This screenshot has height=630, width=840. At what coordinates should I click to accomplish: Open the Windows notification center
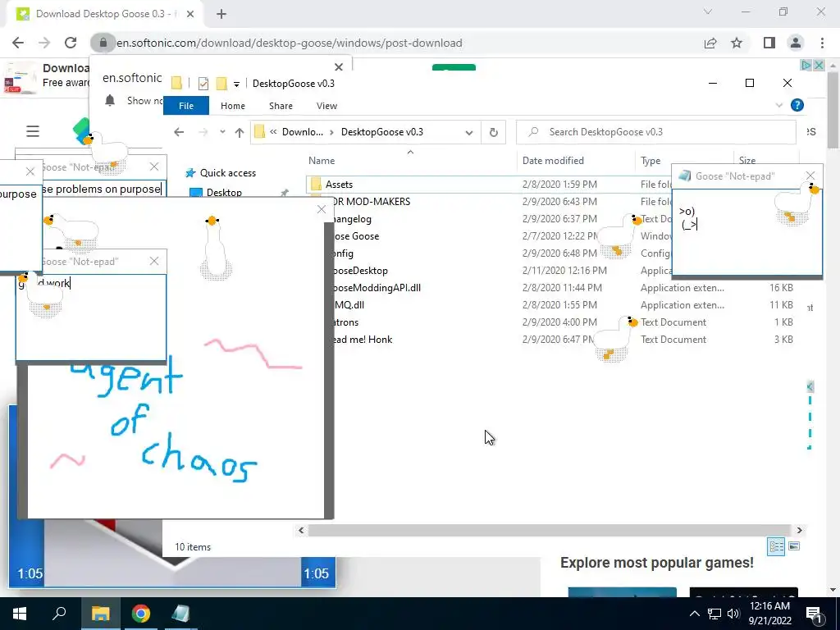coord(814,614)
